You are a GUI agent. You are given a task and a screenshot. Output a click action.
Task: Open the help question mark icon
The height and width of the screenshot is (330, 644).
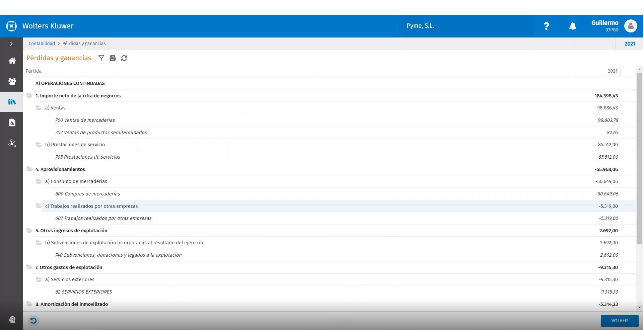546,26
